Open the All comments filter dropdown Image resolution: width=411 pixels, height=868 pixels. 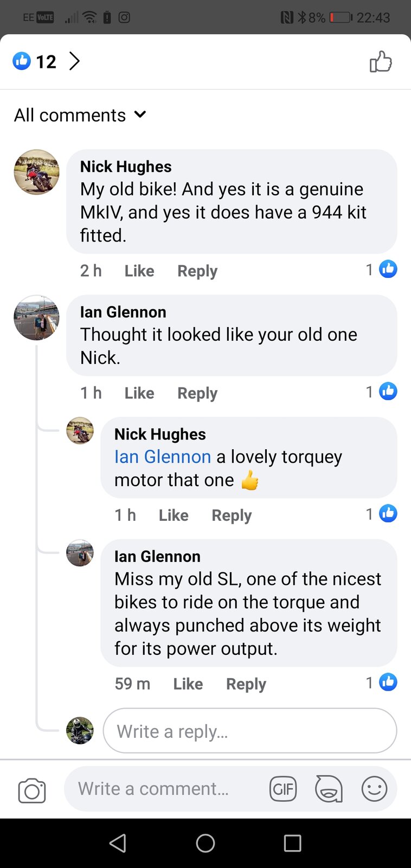point(80,115)
